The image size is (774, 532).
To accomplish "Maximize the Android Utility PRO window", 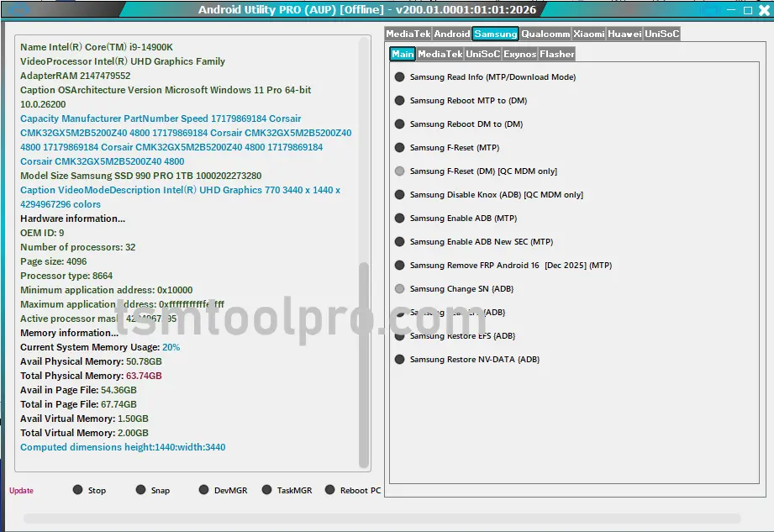I will 748,10.
